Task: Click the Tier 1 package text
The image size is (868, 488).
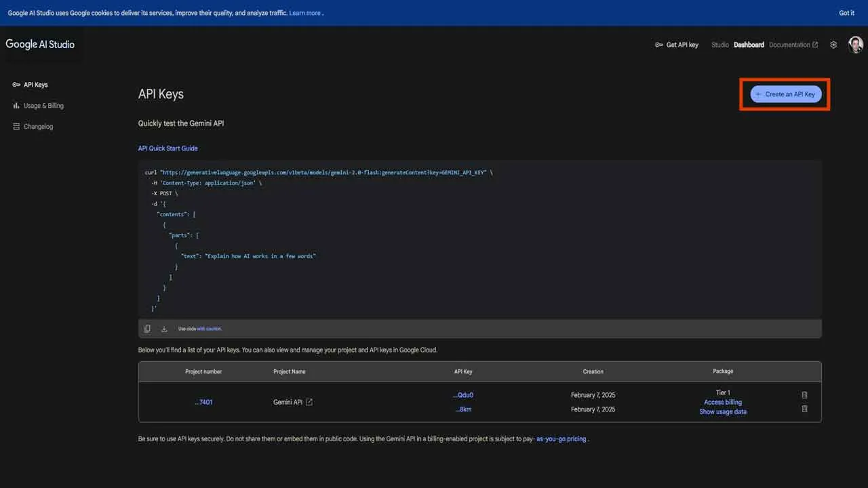Action: [x=723, y=392]
